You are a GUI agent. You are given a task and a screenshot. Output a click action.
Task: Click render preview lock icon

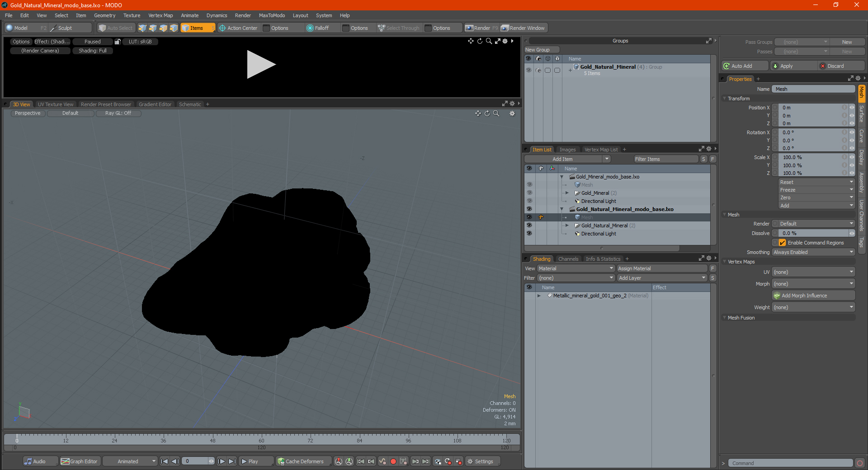(118, 42)
